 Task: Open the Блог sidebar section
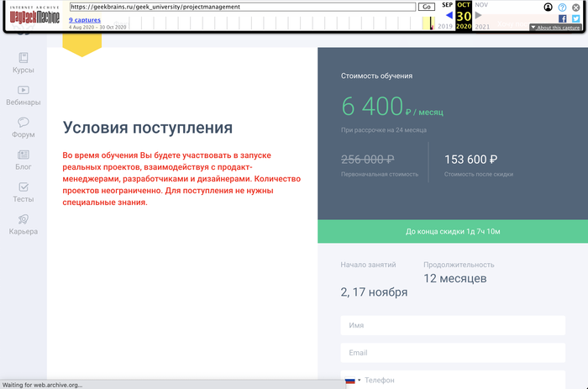[24, 160]
